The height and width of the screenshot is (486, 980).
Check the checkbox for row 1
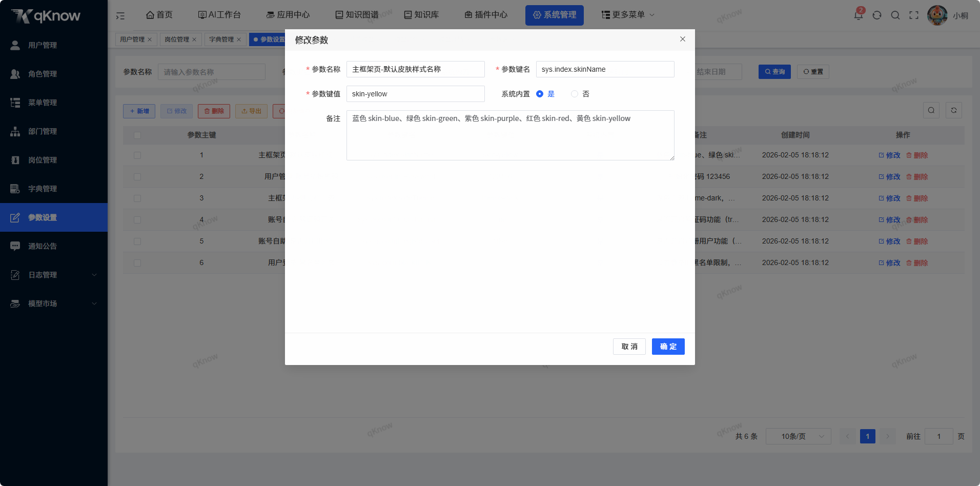[137, 155]
